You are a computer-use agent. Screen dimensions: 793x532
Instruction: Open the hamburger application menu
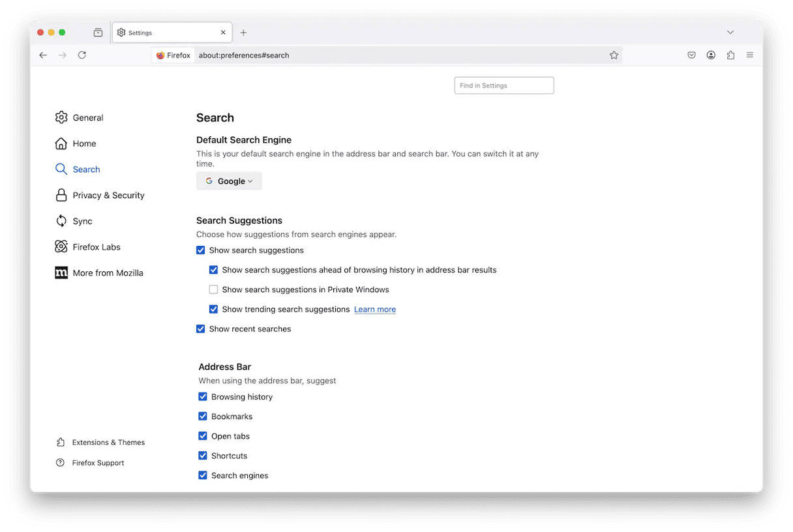click(x=750, y=55)
